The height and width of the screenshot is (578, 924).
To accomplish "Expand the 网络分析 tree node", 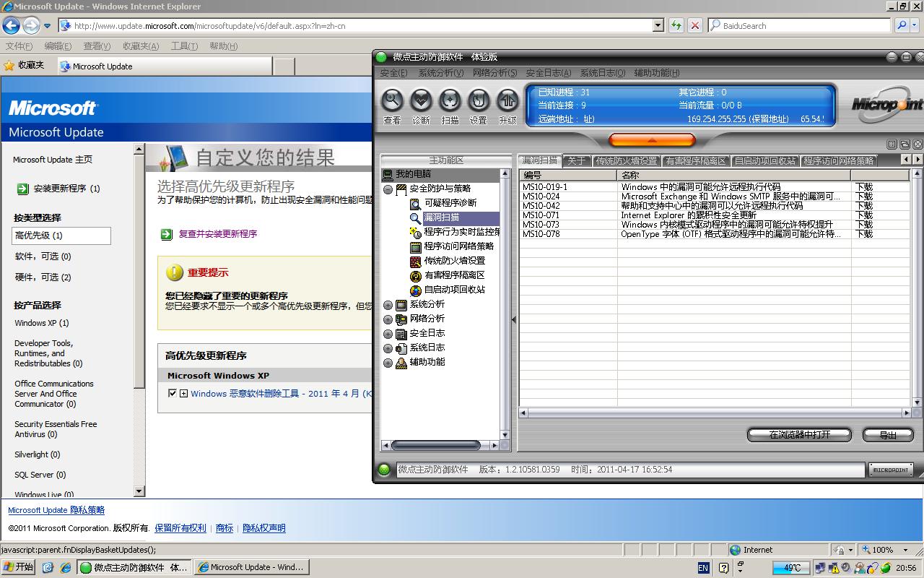I will pos(388,319).
